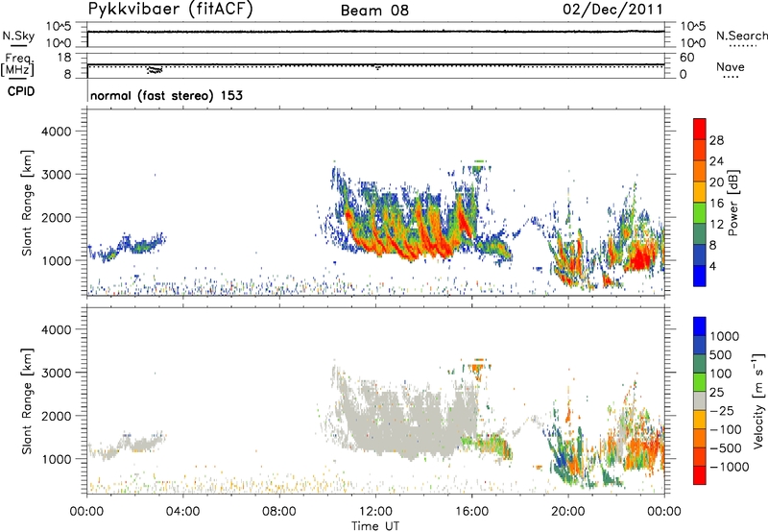Image resolution: width=768 pixels, height=532 pixels.
Task: Click the 04:00 time axis tick label
Action: point(183,511)
